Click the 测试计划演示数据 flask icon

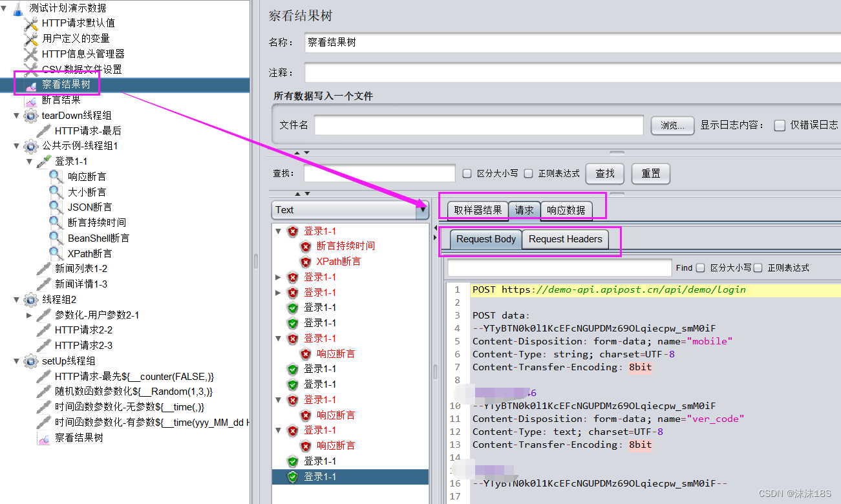coord(18,8)
